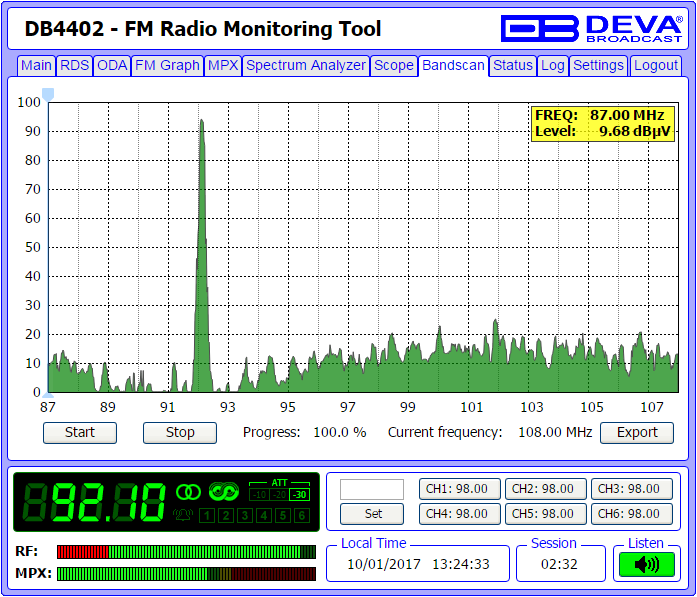This screenshot has height=597, width=697.
Task: Open the Settings tab
Action: (598, 65)
